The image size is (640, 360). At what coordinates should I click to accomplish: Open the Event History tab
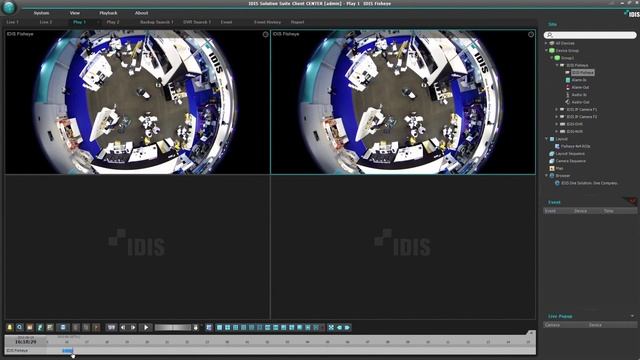267,22
